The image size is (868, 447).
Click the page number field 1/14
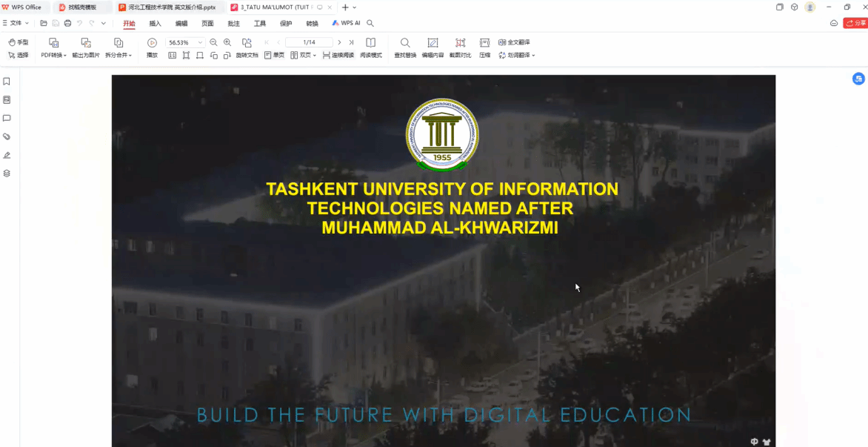coord(309,43)
